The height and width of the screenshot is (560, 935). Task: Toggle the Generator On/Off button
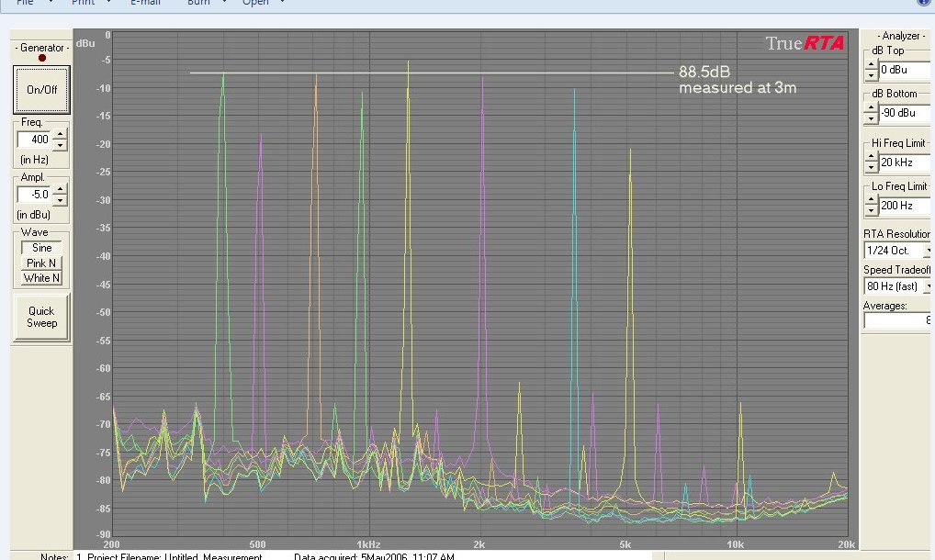point(41,90)
